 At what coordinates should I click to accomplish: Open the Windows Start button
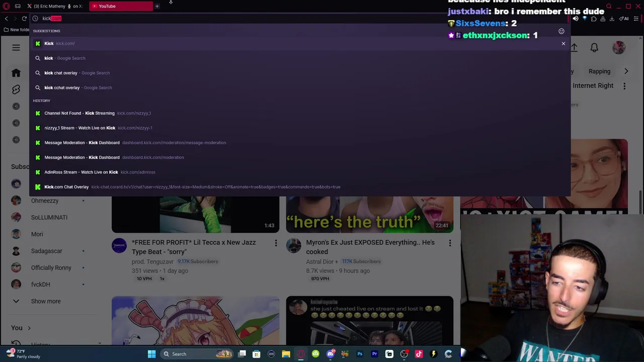[x=151, y=354]
